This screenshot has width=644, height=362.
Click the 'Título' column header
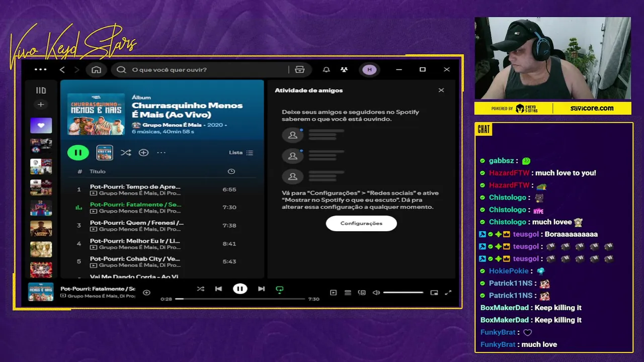98,171
